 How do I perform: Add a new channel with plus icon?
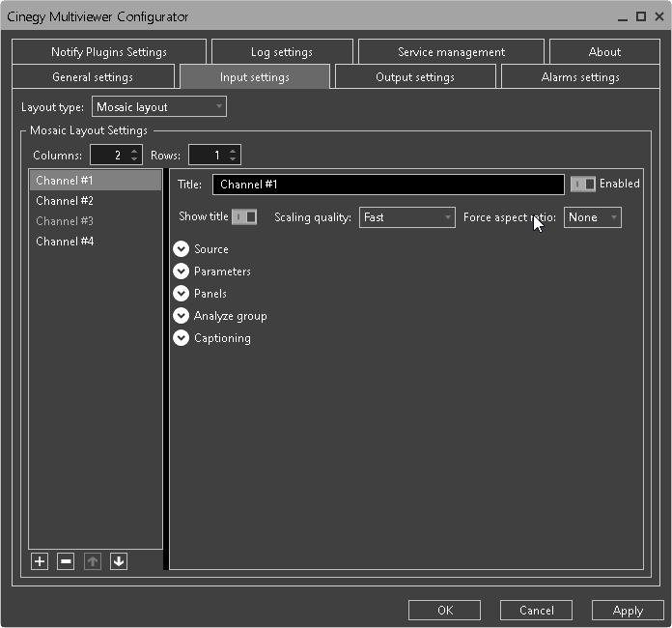click(x=40, y=561)
